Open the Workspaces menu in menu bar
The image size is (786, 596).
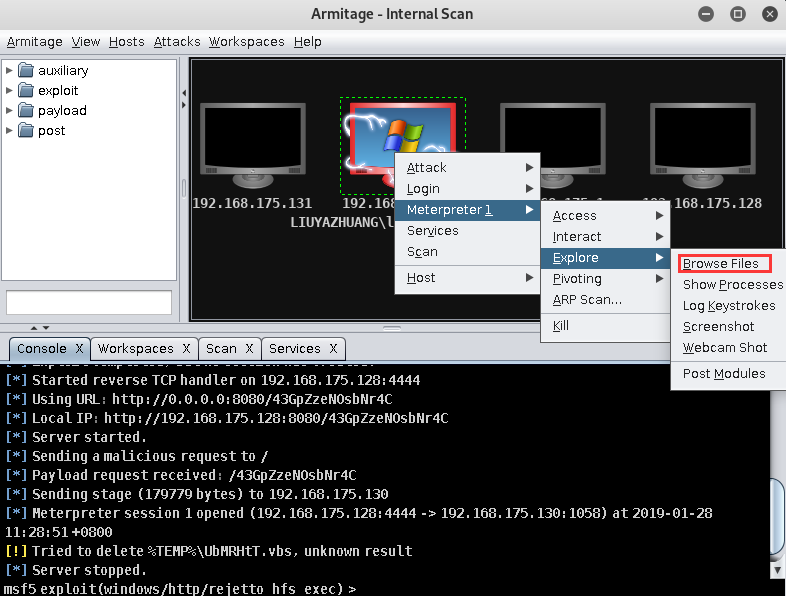(x=246, y=42)
